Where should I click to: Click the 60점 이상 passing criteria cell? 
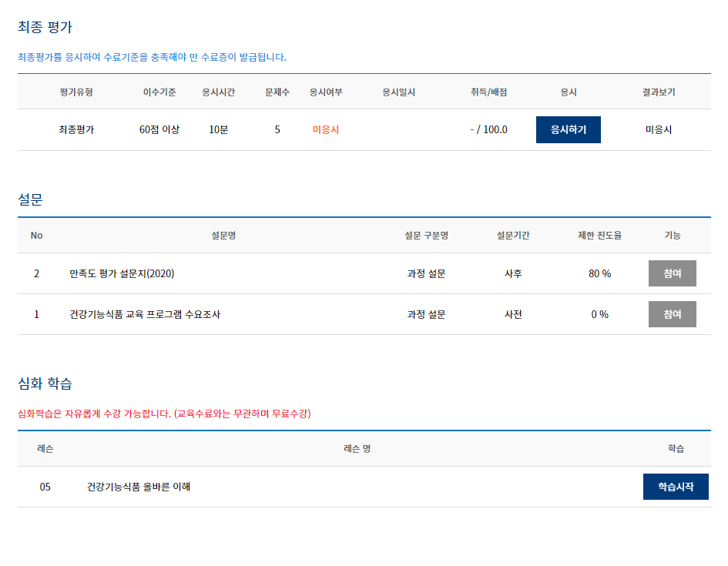159,130
